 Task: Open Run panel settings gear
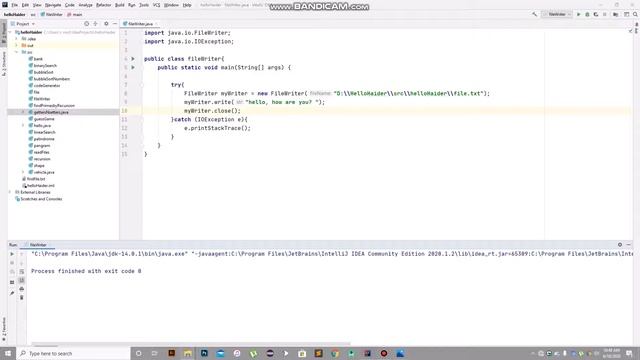pyautogui.click(x=620, y=245)
